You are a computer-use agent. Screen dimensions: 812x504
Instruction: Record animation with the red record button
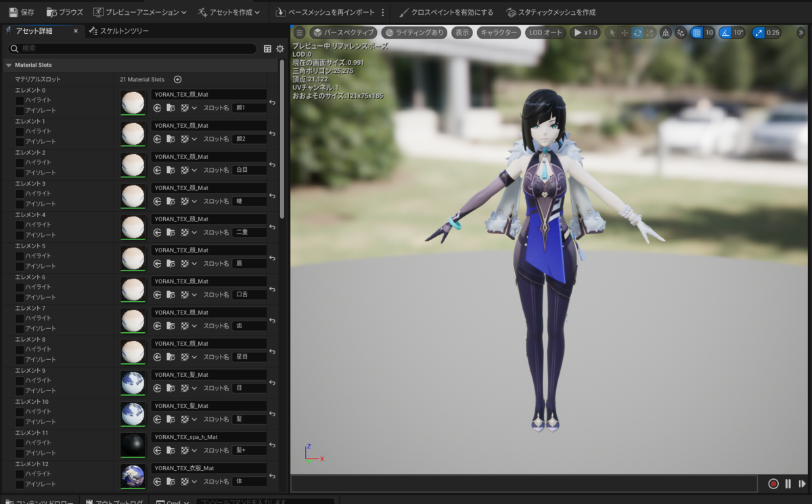click(x=773, y=484)
